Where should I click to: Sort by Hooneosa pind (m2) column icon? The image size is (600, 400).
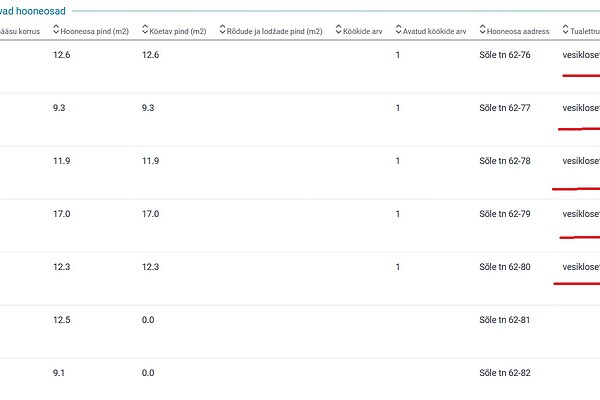click(x=56, y=31)
